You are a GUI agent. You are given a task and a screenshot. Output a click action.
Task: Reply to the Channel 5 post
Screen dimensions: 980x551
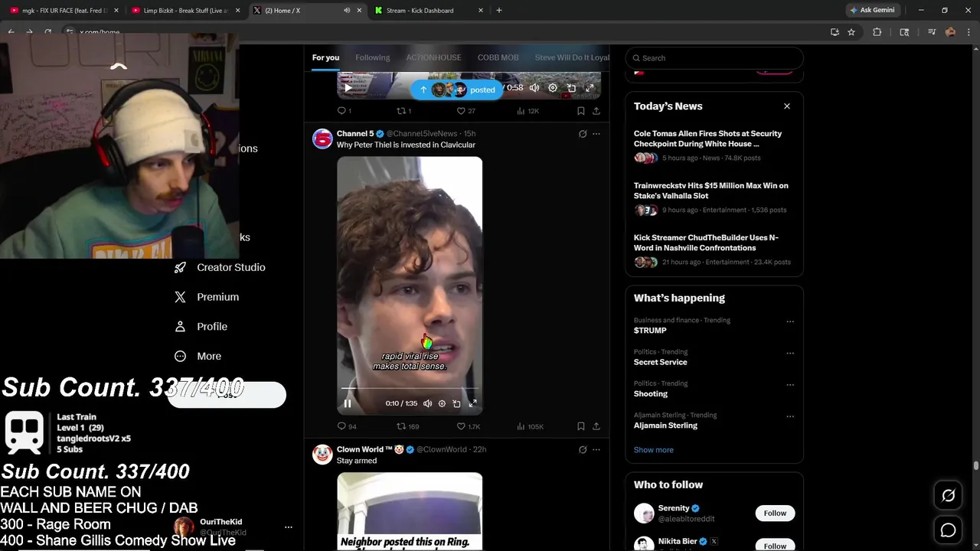pyautogui.click(x=347, y=426)
